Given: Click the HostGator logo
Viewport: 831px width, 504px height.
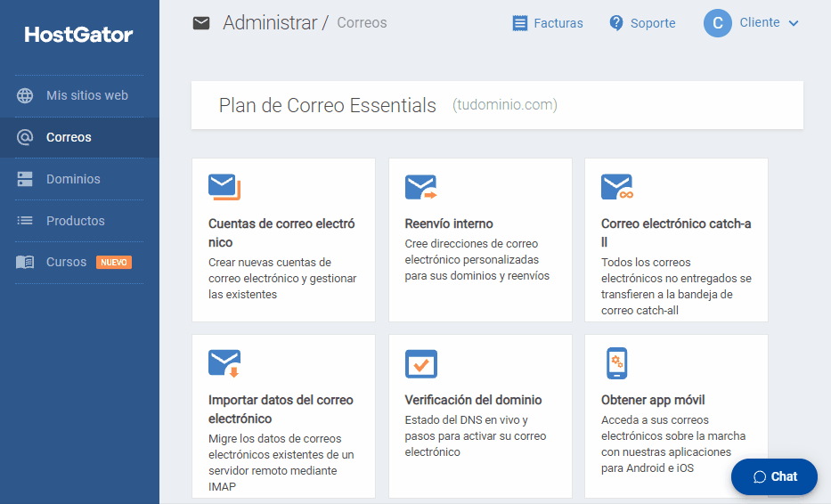Looking at the screenshot, I should [78, 35].
